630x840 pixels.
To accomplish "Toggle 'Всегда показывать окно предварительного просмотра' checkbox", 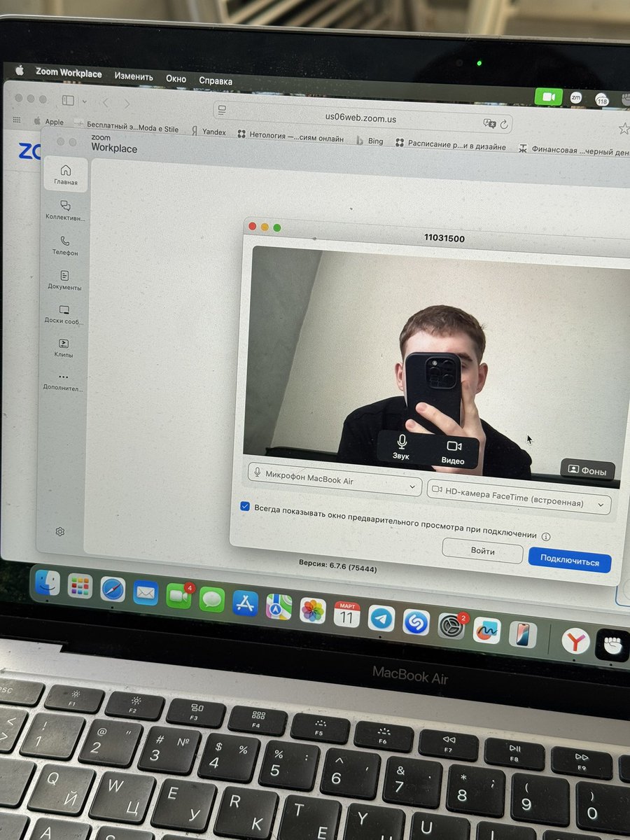I will (x=244, y=507).
